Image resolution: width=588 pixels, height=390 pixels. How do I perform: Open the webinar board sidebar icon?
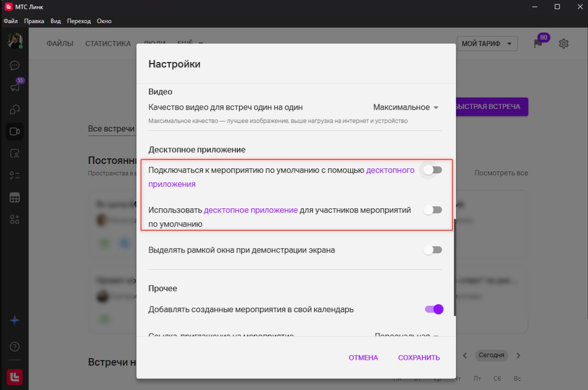(15, 154)
